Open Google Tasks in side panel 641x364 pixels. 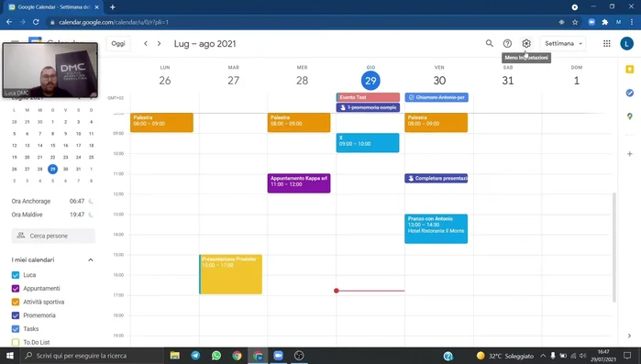tap(630, 94)
